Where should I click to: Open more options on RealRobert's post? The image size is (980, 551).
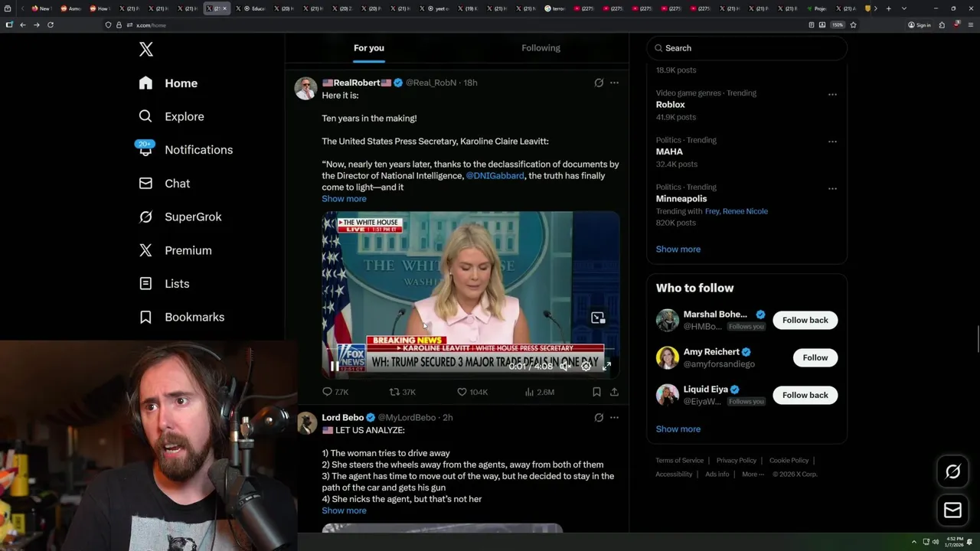coord(614,83)
